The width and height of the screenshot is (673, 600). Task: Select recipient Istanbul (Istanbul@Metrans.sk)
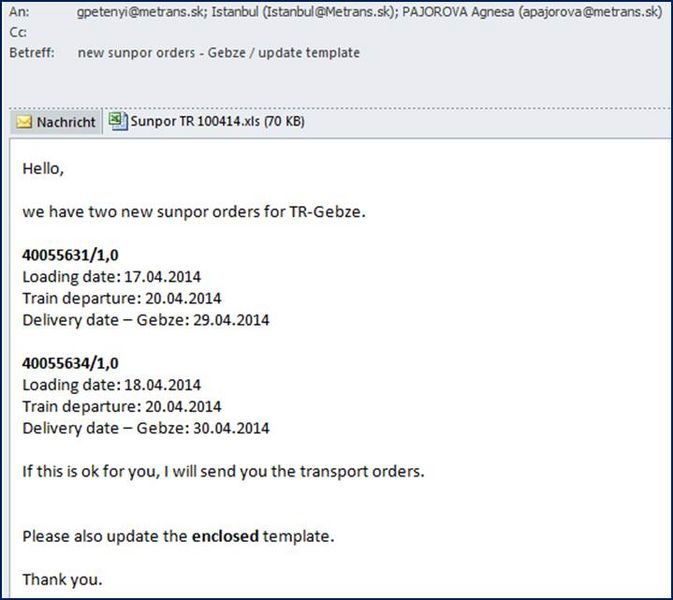pos(305,12)
